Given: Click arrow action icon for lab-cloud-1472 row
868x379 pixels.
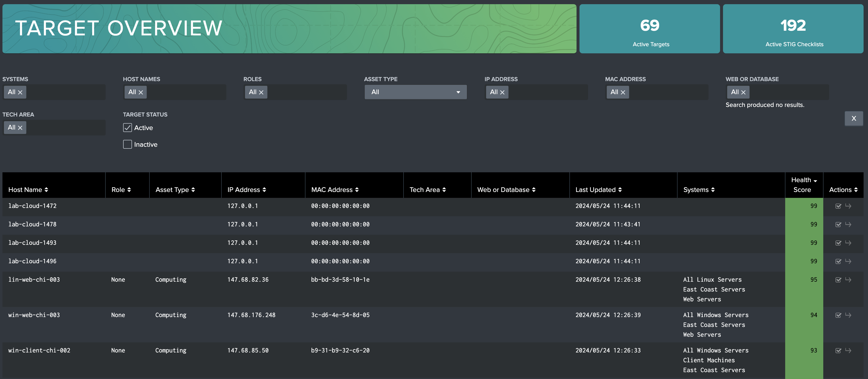Looking at the screenshot, I should pos(848,206).
